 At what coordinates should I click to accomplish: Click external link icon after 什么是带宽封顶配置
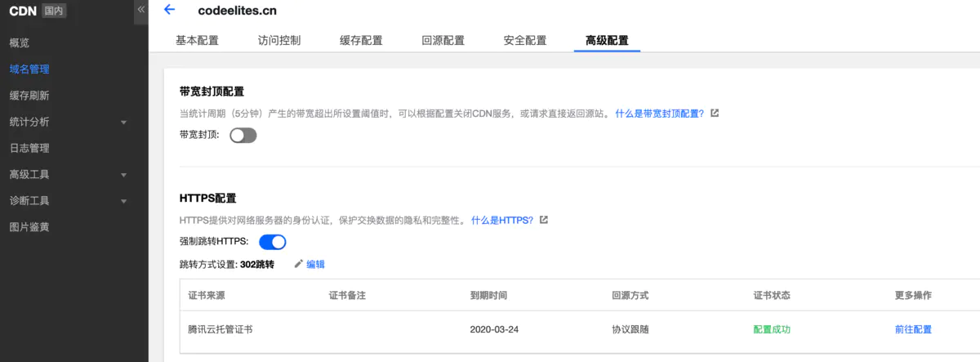tap(715, 114)
